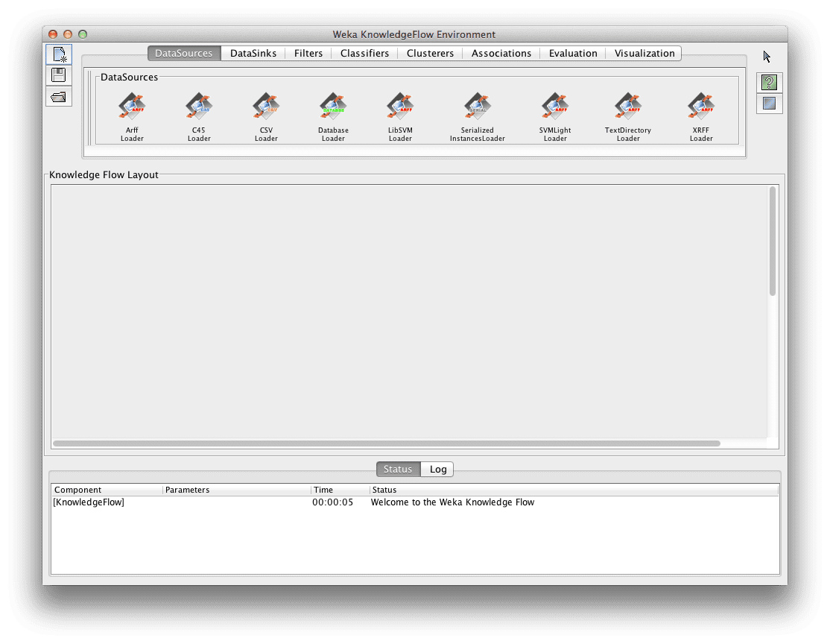This screenshot has height=644, width=830.
Task: Open the Visualization tab
Action: 644,53
